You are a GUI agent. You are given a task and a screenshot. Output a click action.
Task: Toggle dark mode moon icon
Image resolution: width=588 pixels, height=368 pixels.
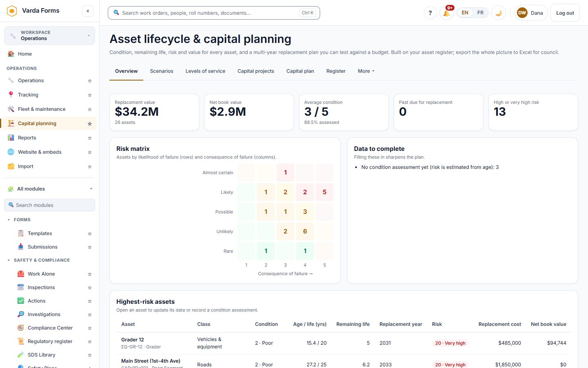pos(499,13)
